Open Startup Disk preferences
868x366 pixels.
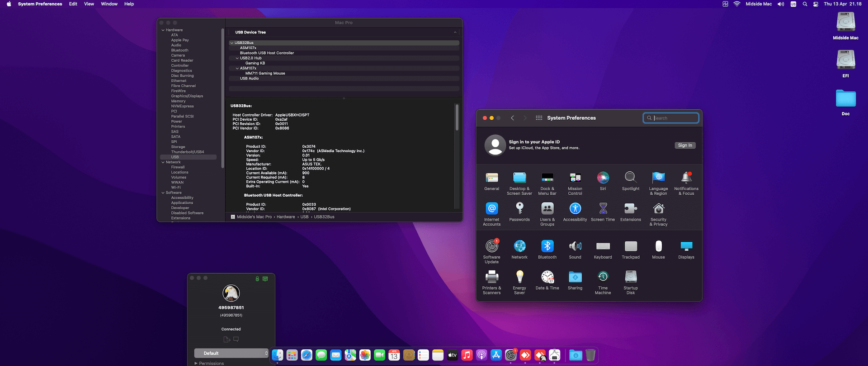pyautogui.click(x=631, y=282)
